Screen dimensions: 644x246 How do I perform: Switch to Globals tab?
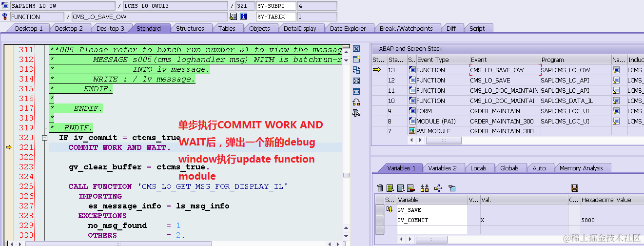(x=509, y=168)
